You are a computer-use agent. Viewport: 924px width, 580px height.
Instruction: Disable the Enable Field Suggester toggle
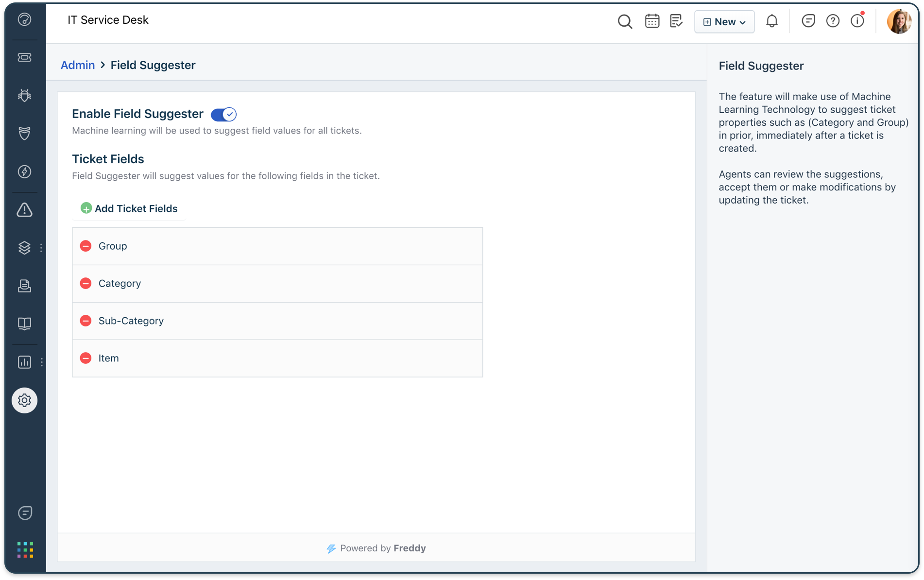[223, 115]
